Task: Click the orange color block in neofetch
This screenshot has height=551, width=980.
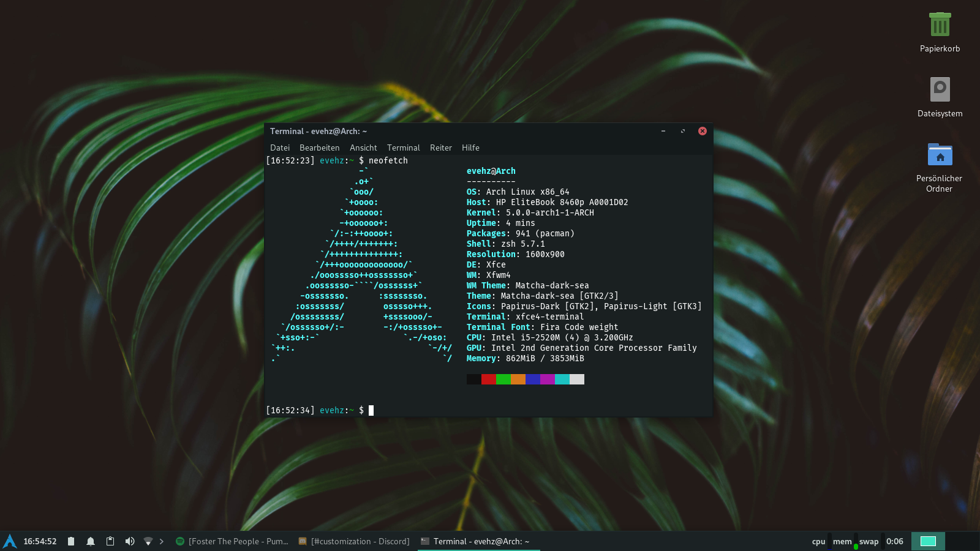Action: [x=518, y=379]
